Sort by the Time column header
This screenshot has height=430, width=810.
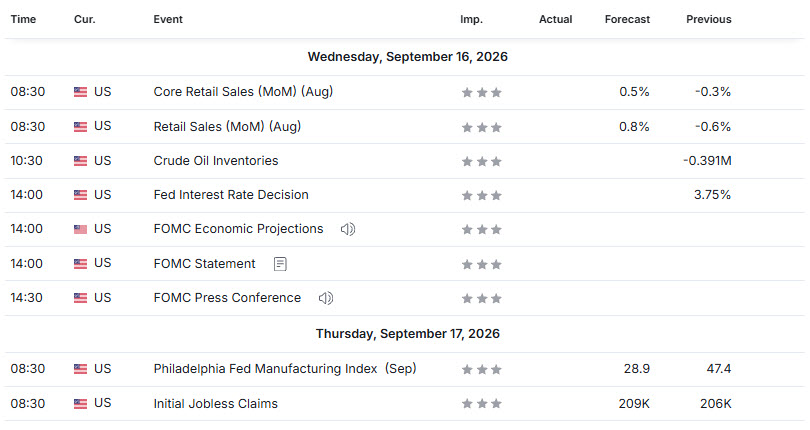[x=23, y=20]
